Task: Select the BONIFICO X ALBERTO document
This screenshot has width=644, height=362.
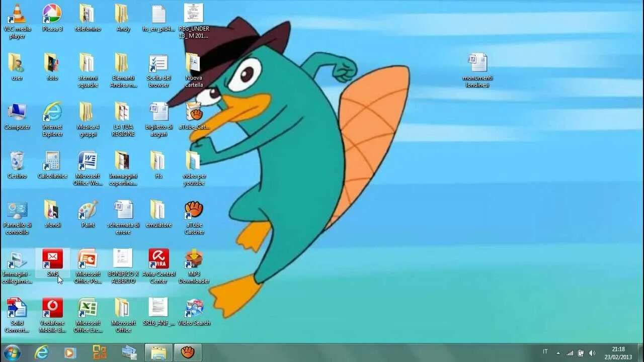Action: click(123, 266)
